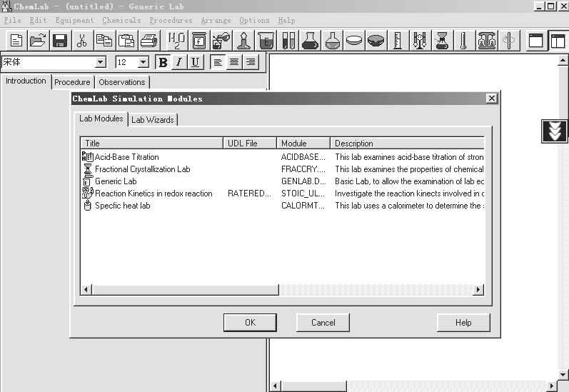This screenshot has height=392, width=569.
Task: Click the OK button in dialog
Action: click(x=250, y=323)
